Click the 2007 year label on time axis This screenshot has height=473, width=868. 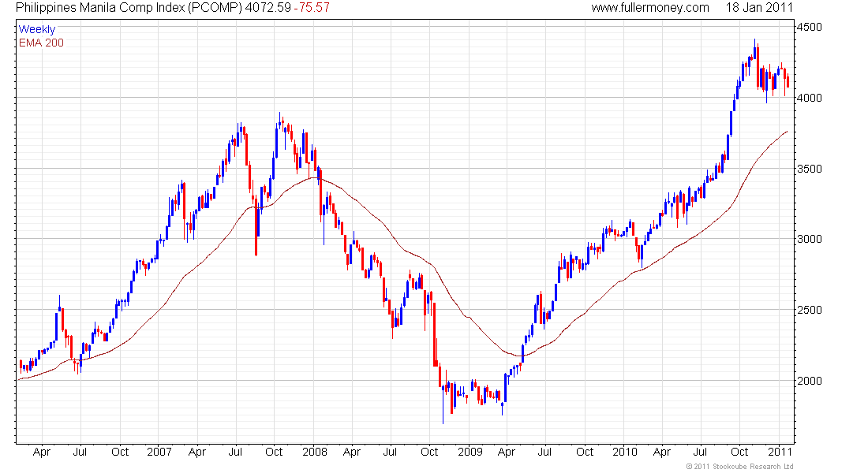(159, 452)
